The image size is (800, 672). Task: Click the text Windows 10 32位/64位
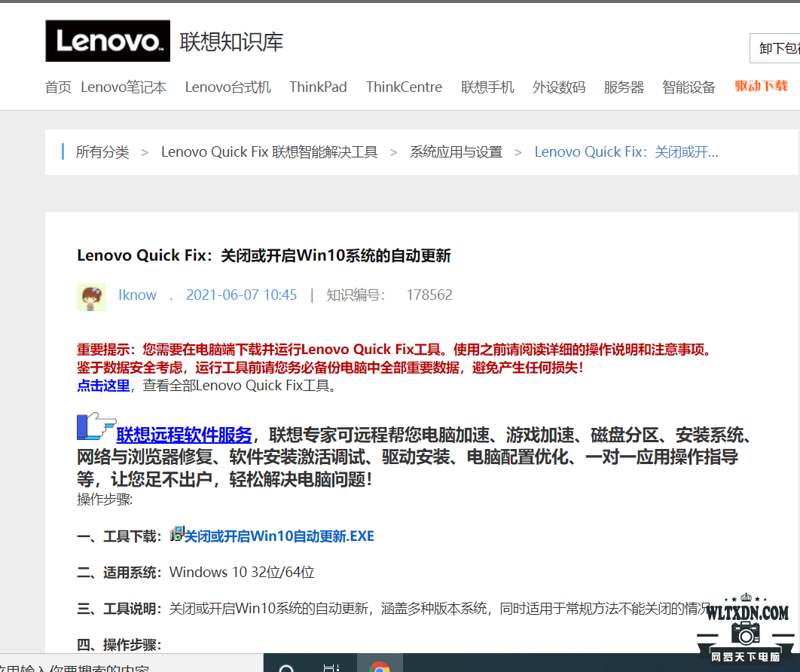(x=242, y=573)
